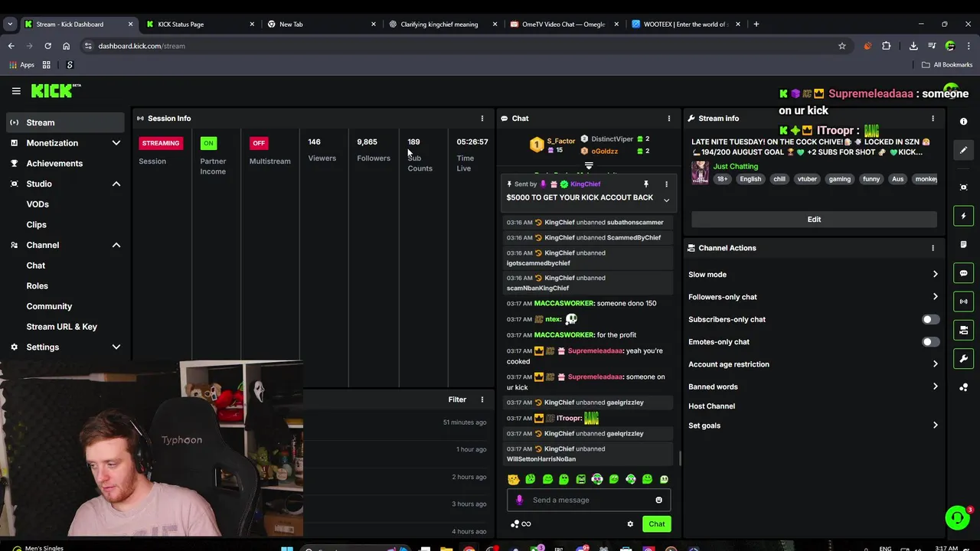This screenshot has height=551, width=980.
Task: Open Community under Channel
Action: [x=49, y=306]
